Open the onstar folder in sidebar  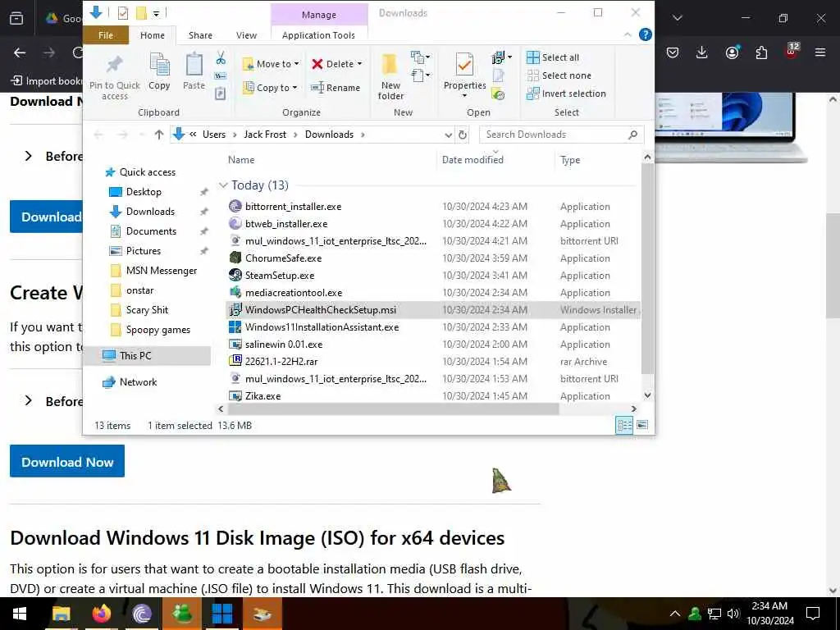click(x=139, y=290)
